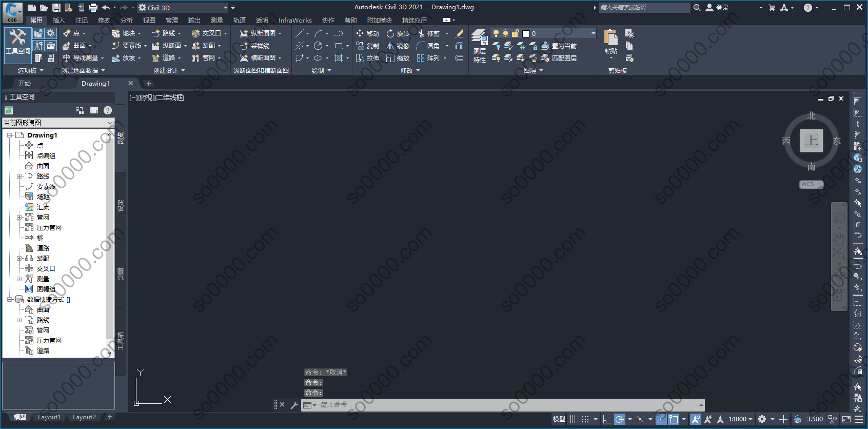This screenshot has height=429, width=868.
Task: Click the 移动 Move tool
Action: click(367, 33)
